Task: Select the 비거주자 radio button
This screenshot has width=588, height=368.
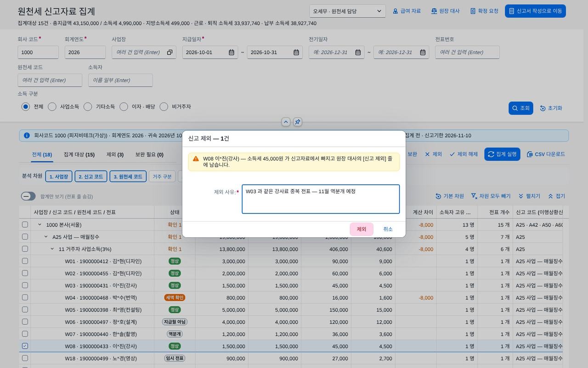Action: 164,107
